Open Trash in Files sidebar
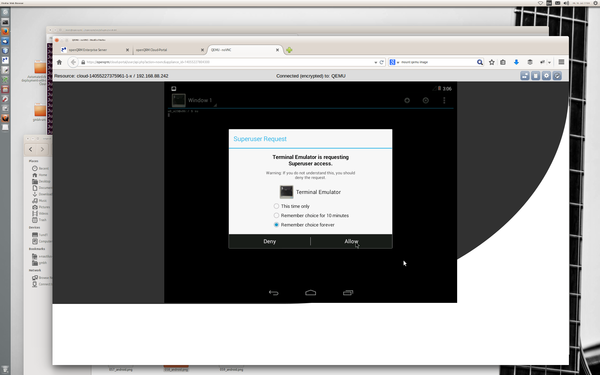The width and height of the screenshot is (600, 375). (x=39, y=220)
